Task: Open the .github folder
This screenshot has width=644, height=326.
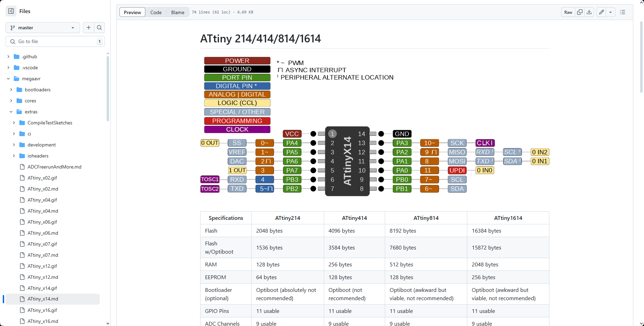Action: 29,57
